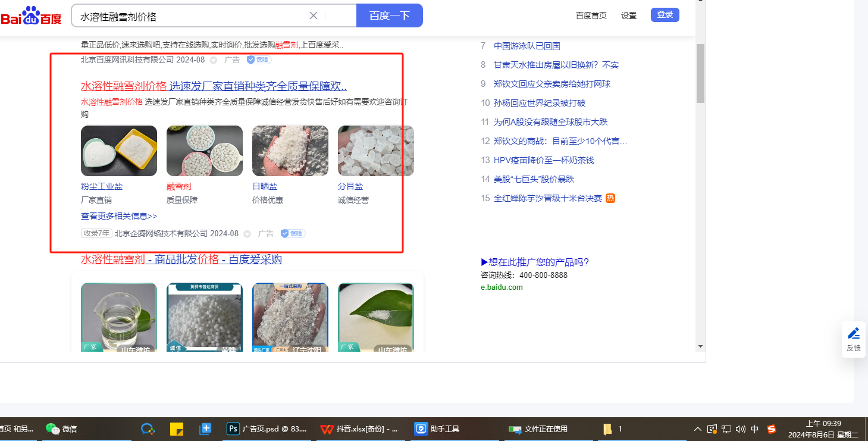
Task: Open the yellow sticky note app in taskbar
Action: click(x=177, y=429)
